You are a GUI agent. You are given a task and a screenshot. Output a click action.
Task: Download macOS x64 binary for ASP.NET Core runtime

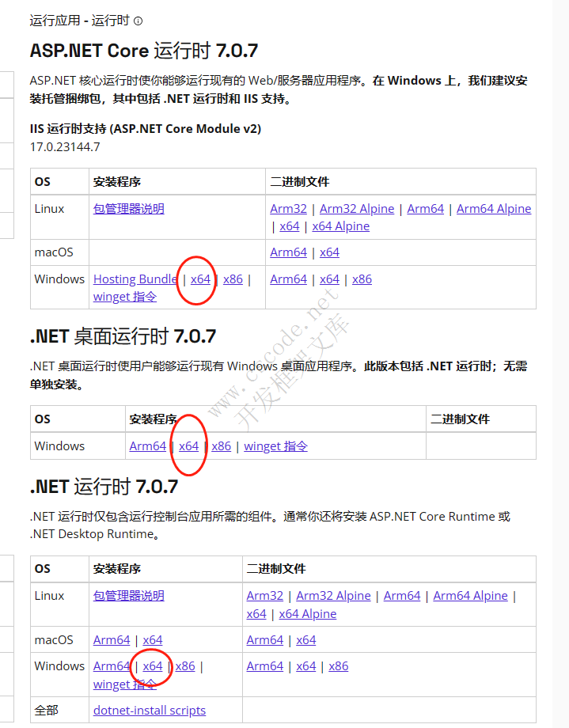click(329, 252)
